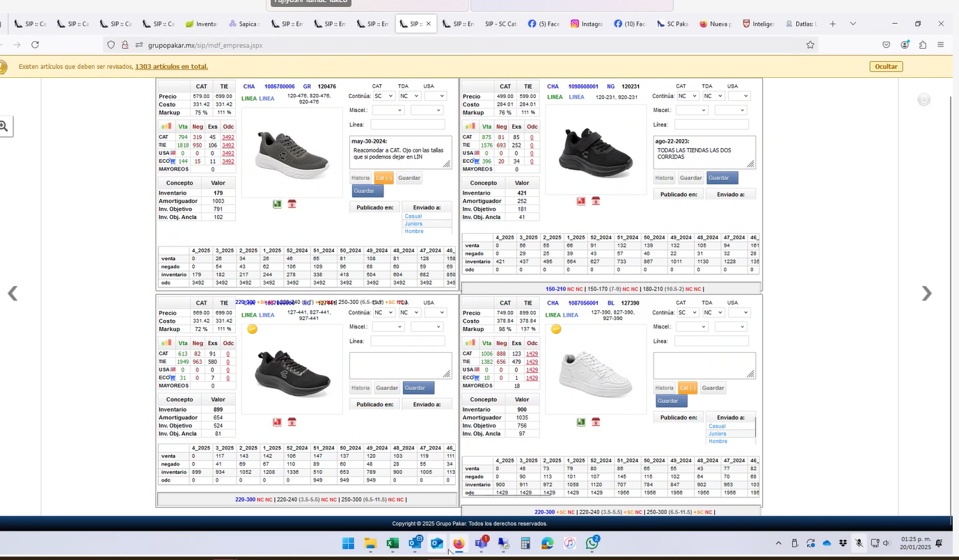
Task: Open first Miscel. dropdown for product 127390
Action: [692, 327]
